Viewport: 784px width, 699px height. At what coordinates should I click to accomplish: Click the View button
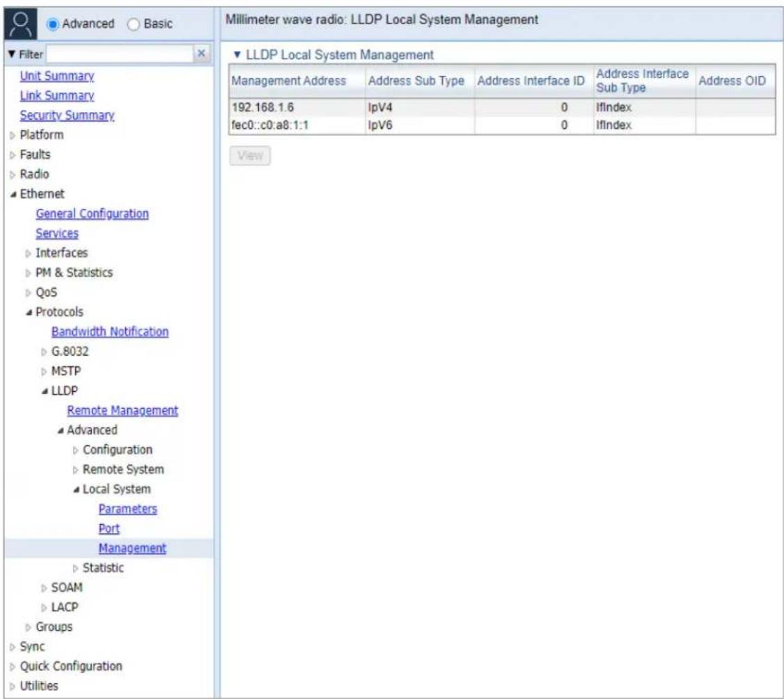click(x=250, y=155)
